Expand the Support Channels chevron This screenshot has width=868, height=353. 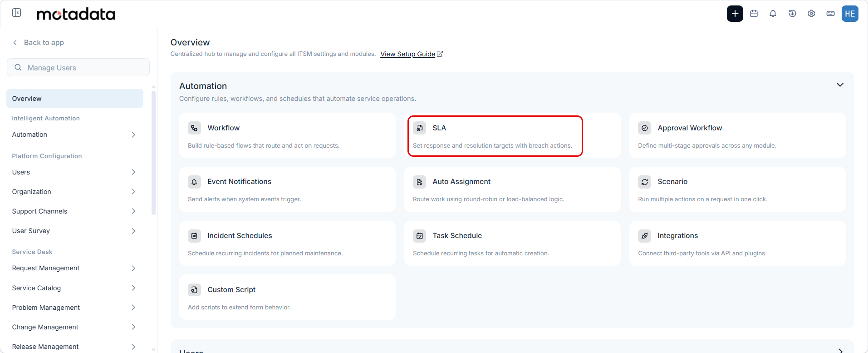(x=133, y=211)
